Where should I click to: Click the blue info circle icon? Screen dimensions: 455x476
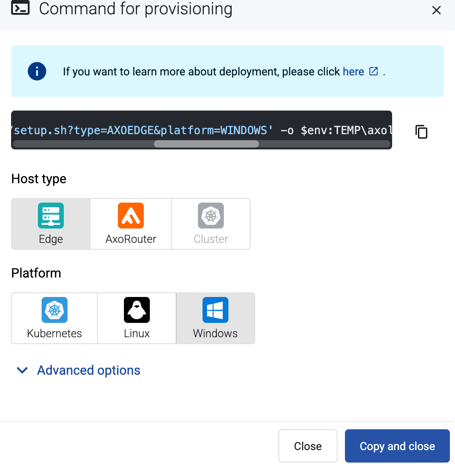37,71
